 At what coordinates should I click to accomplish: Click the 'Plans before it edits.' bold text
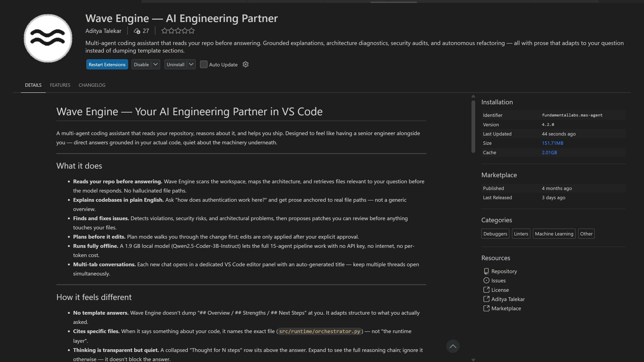tap(99, 237)
